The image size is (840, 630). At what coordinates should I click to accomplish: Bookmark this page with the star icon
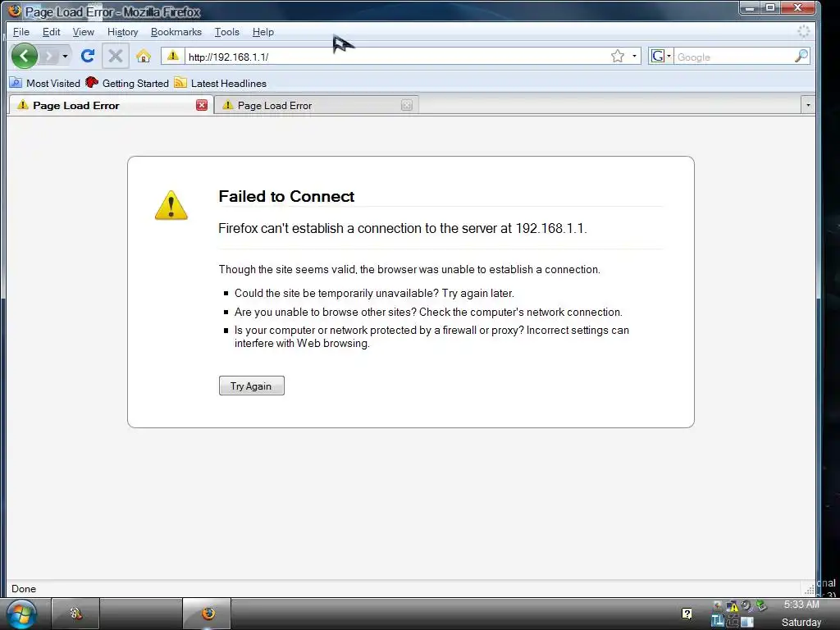pos(618,57)
